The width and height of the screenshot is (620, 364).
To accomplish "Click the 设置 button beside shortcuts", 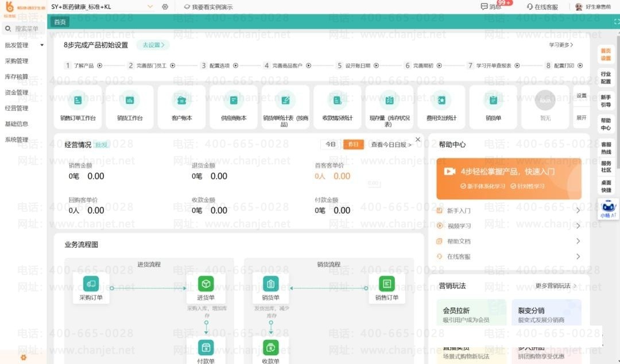I will coord(581,96).
